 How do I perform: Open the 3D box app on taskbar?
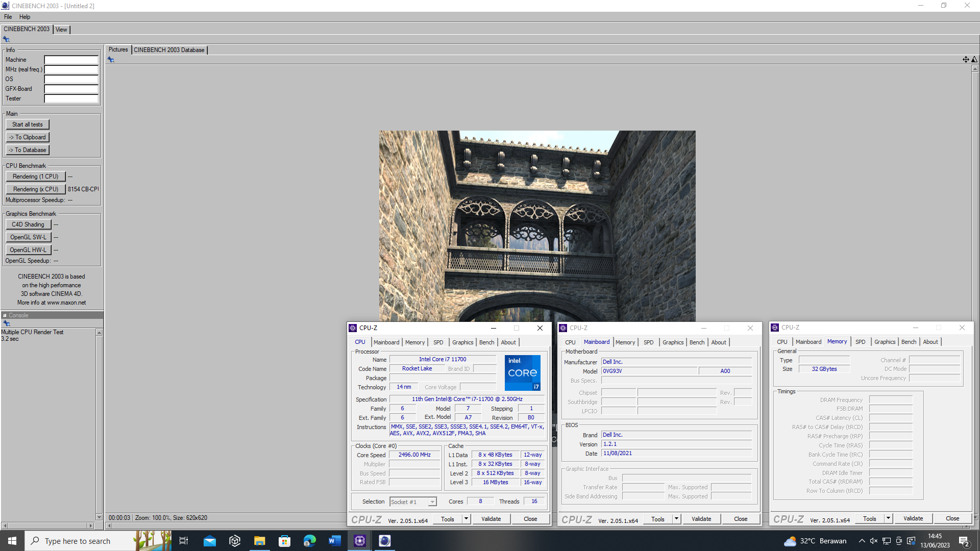click(235, 541)
